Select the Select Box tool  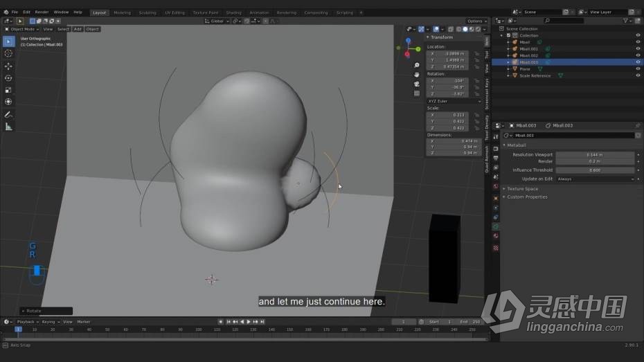pyautogui.click(x=8, y=42)
